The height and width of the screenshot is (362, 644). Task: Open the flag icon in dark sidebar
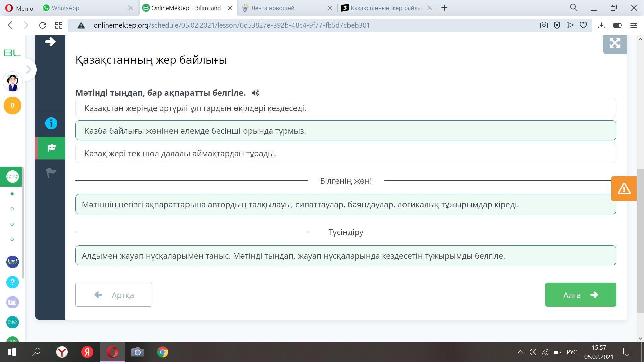(51, 173)
